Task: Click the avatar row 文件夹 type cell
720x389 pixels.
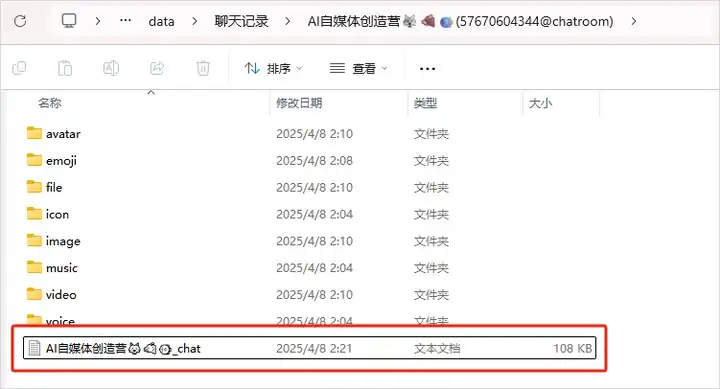Action: (431, 134)
